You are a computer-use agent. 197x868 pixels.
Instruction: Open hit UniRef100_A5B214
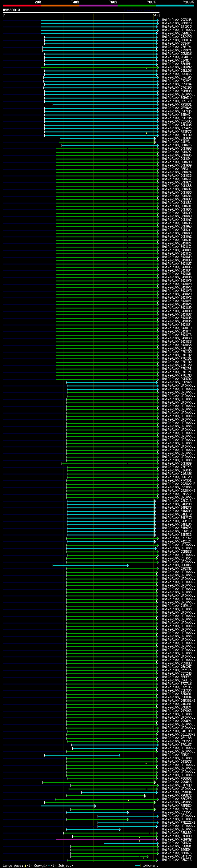pos(177,755)
